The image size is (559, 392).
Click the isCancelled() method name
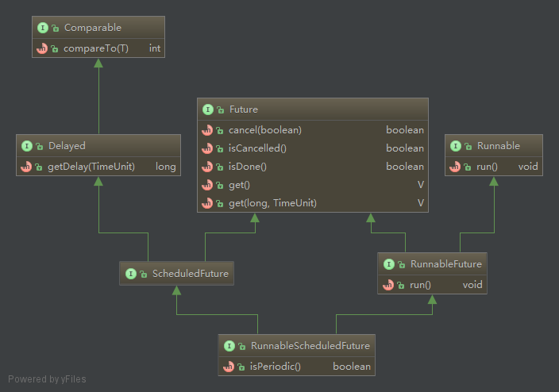(x=257, y=148)
